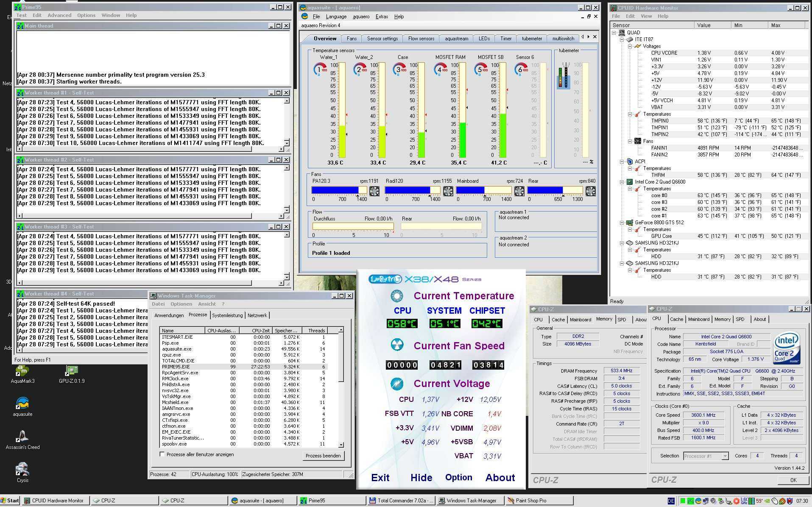Open SPD tab in left CPU-Z window

tap(622, 320)
